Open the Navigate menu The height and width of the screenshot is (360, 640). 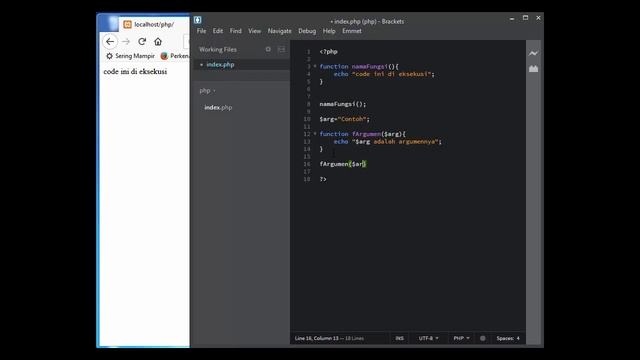click(x=279, y=31)
